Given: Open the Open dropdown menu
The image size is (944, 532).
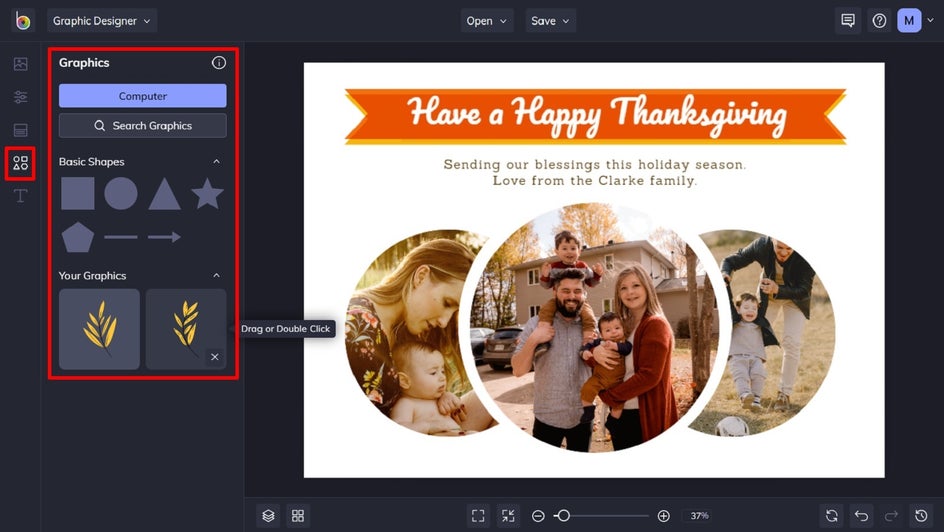Looking at the screenshot, I should click(x=487, y=21).
